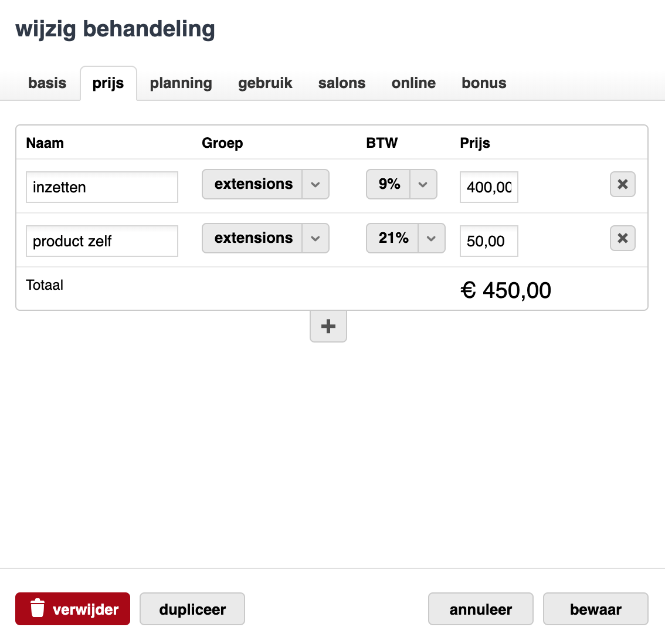Go to the online tab
This screenshot has height=644, width=665.
point(413,83)
